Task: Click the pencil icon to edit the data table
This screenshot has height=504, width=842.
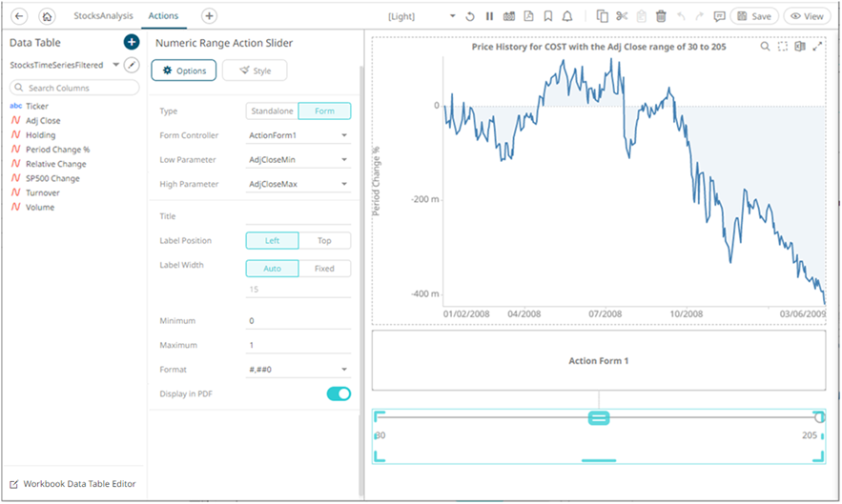Action: 132,65
